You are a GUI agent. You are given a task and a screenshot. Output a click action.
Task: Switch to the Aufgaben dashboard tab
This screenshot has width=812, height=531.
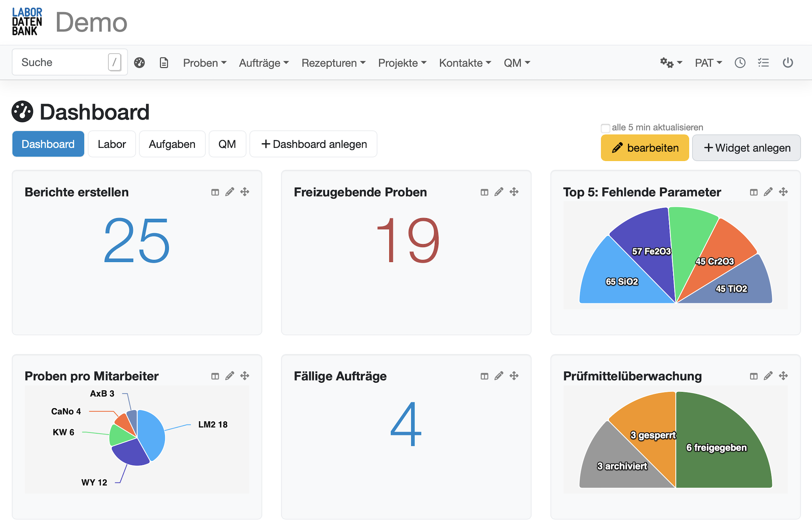coord(172,144)
